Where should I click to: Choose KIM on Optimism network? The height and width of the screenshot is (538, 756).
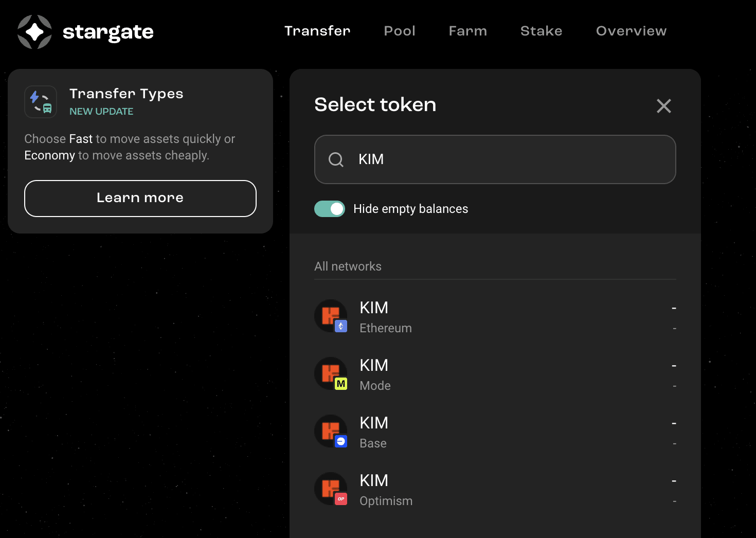coord(494,490)
